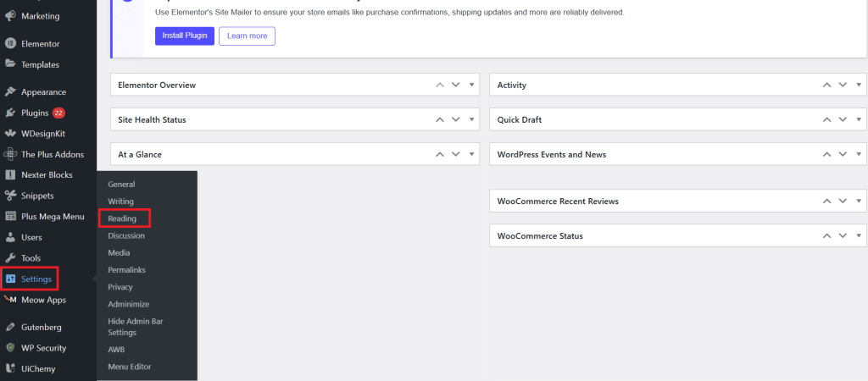Screen dimensions: 868x381
Task: Select the Snippets scissors icon
Action: (x=10, y=196)
